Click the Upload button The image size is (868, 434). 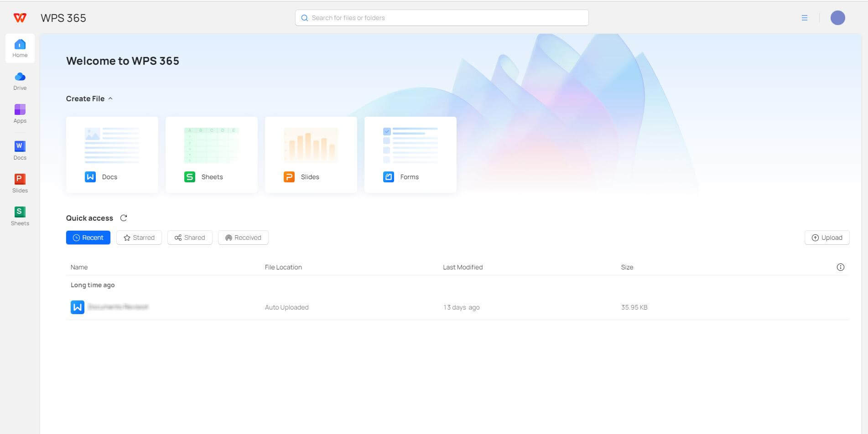click(827, 238)
